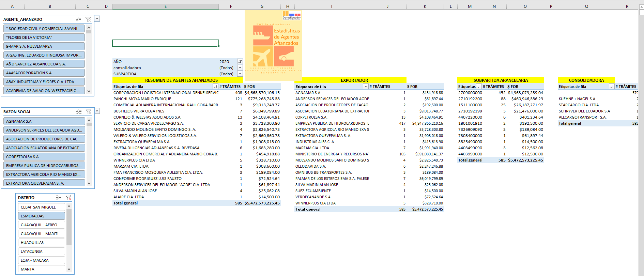Click EMPRESA PUBLICA DE HIDROCARBUROS exporter row
The width and height of the screenshot is (644, 276).
point(332,123)
